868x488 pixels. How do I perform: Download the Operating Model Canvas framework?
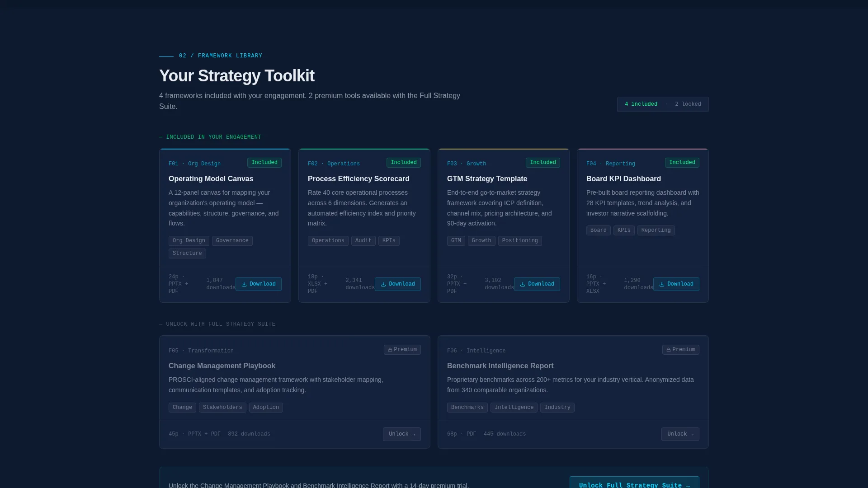(x=258, y=284)
